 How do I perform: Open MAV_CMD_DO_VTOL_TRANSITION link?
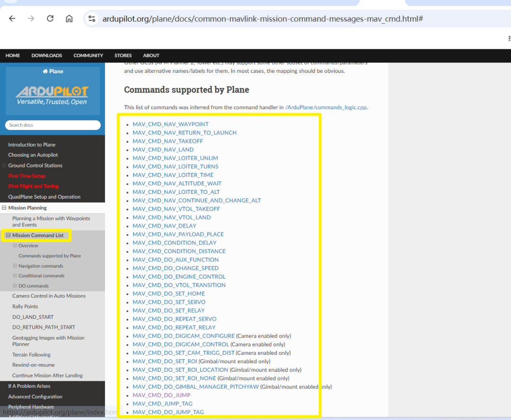pyautogui.click(x=179, y=285)
